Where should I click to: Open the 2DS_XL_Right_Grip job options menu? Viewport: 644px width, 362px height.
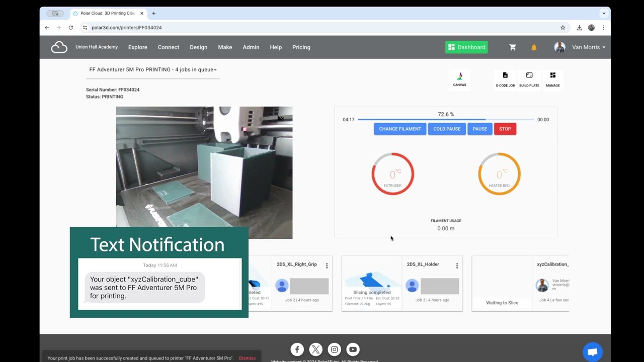click(x=327, y=266)
